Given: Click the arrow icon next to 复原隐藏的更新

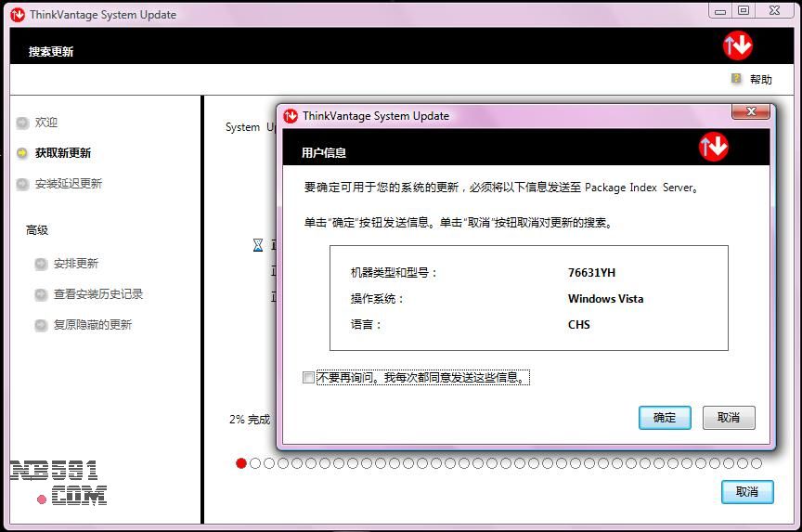Looking at the screenshot, I should 41,325.
